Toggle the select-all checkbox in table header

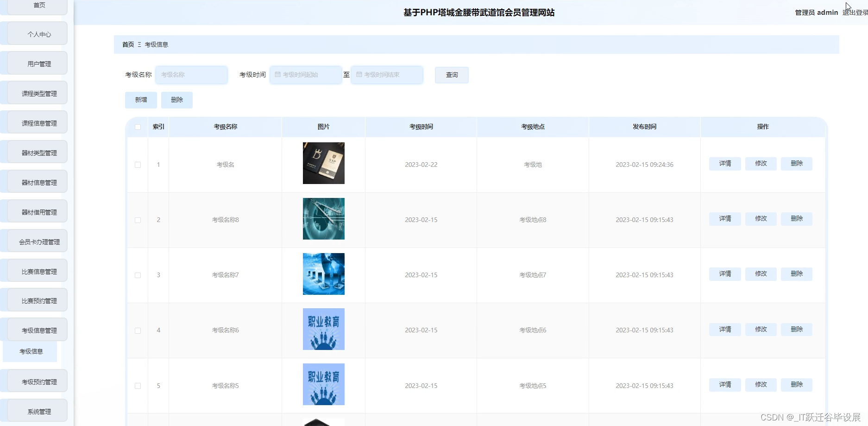click(x=138, y=127)
